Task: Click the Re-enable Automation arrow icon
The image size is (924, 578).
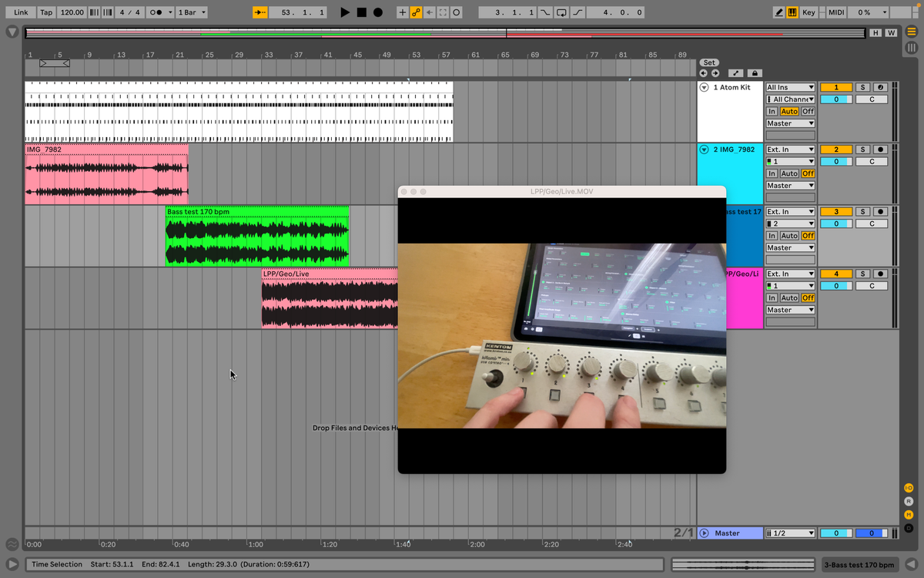Action: pos(430,12)
